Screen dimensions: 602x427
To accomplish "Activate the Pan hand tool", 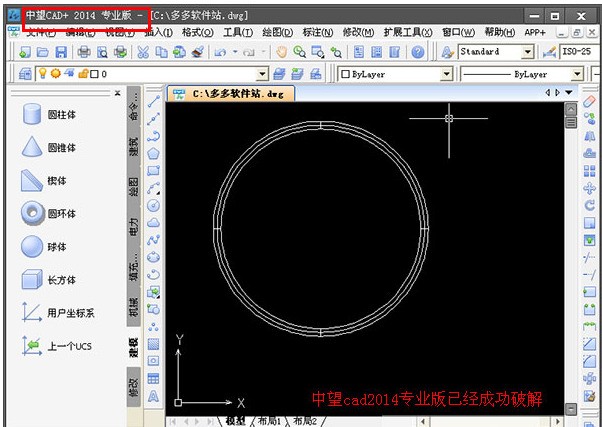I will click(281, 52).
